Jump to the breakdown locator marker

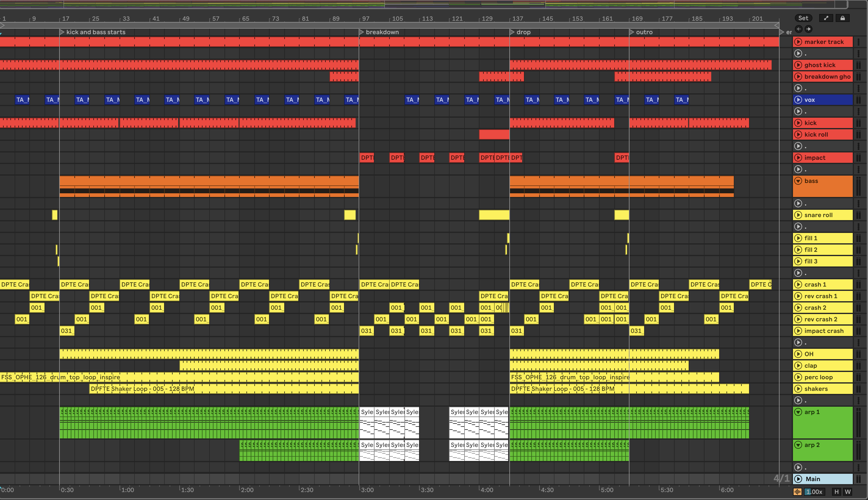361,32
